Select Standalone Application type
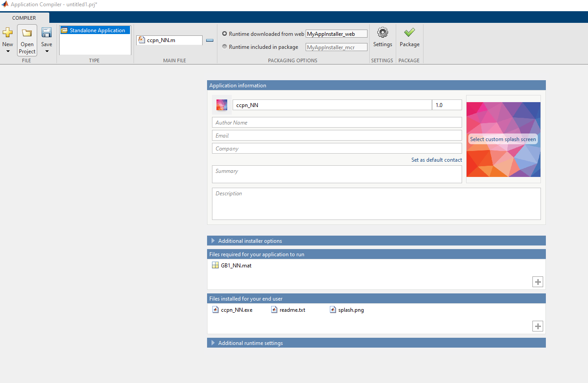This screenshot has width=588, height=383. 95,30
